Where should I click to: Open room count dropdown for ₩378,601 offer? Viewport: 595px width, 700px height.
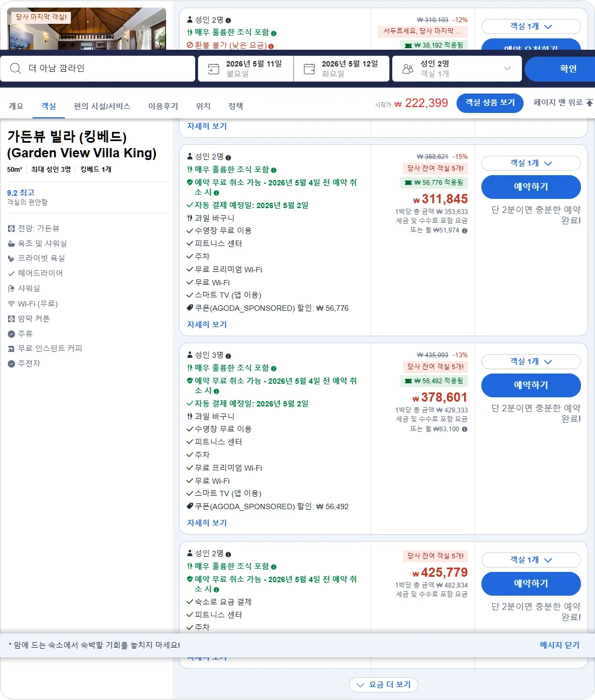coord(531,362)
